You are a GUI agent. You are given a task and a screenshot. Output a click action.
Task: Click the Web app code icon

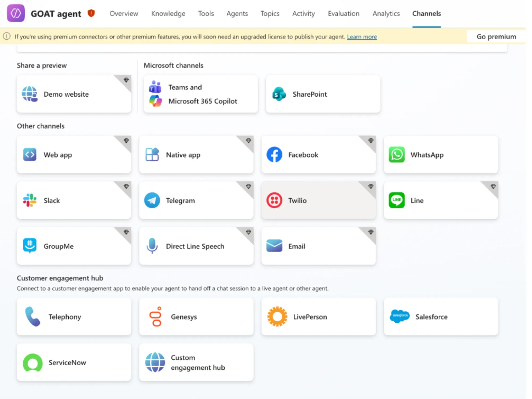30,155
